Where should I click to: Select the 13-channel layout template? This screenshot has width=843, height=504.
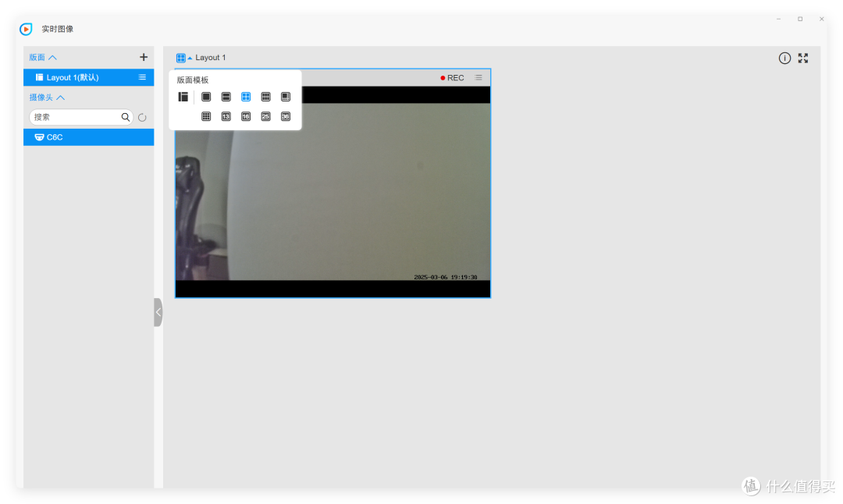click(226, 116)
